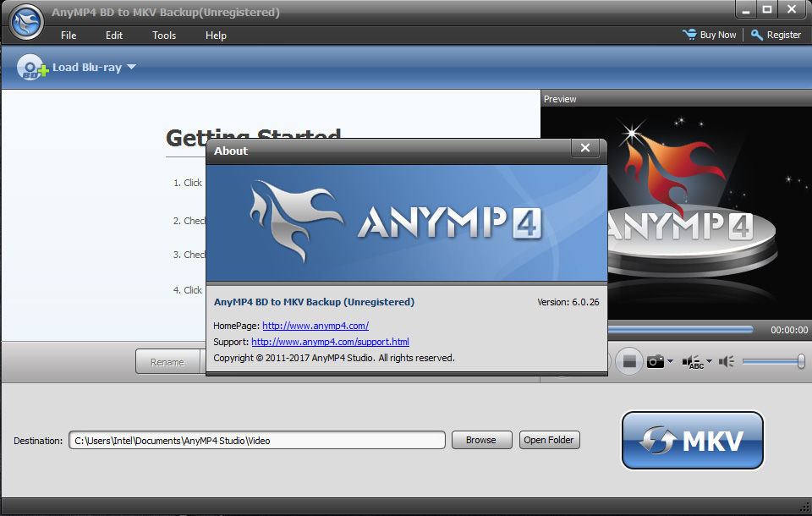Open the snapshot options dropdown arrow

[671, 362]
